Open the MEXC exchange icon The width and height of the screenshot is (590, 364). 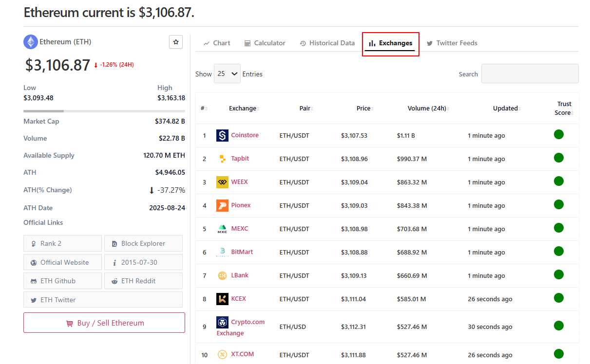click(222, 229)
